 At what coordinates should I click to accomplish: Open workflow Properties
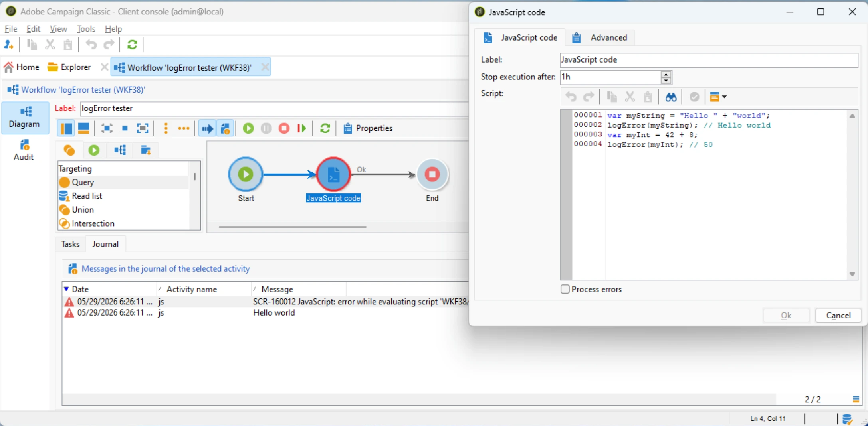[368, 128]
